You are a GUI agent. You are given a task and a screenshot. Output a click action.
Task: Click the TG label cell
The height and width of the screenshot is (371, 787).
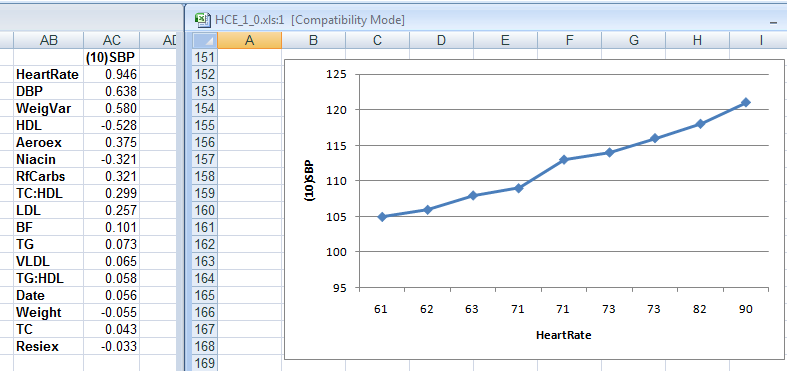(x=49, y=244)
